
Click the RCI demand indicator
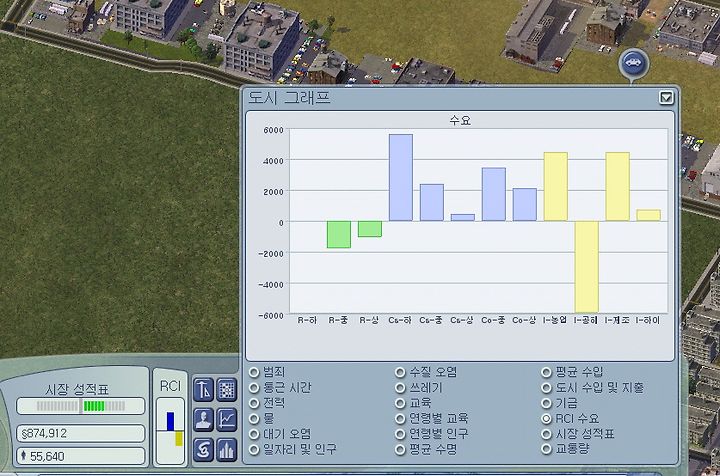click(x=170, y=431)
